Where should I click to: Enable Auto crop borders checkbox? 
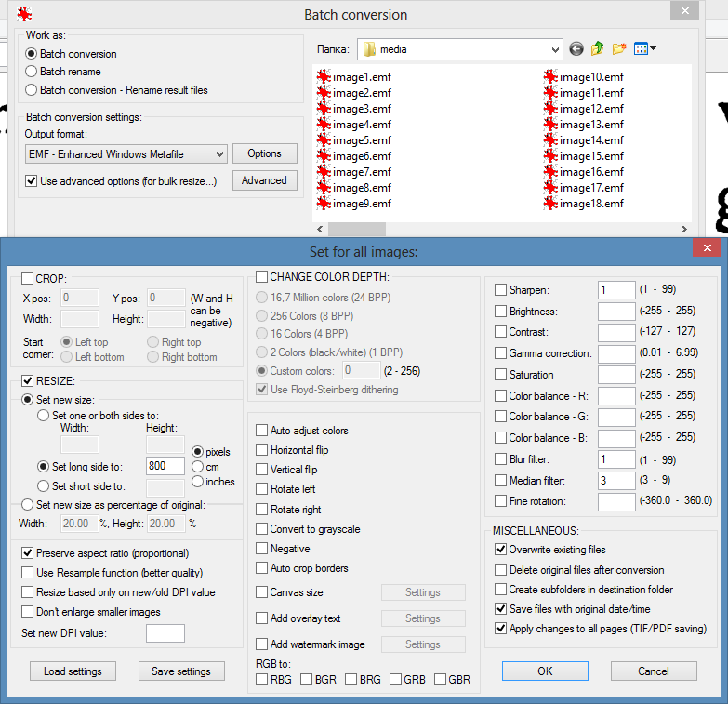pyautogui.click(x=261, y=567)
